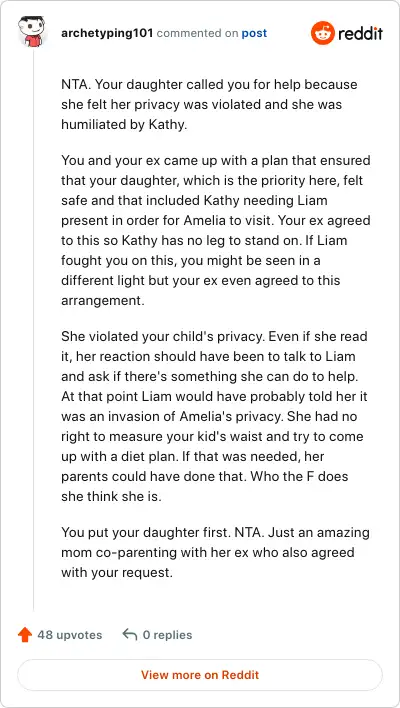Click the line "humiliated by Kathy."
Screen dimensions: 400x708
click(124, 124)
